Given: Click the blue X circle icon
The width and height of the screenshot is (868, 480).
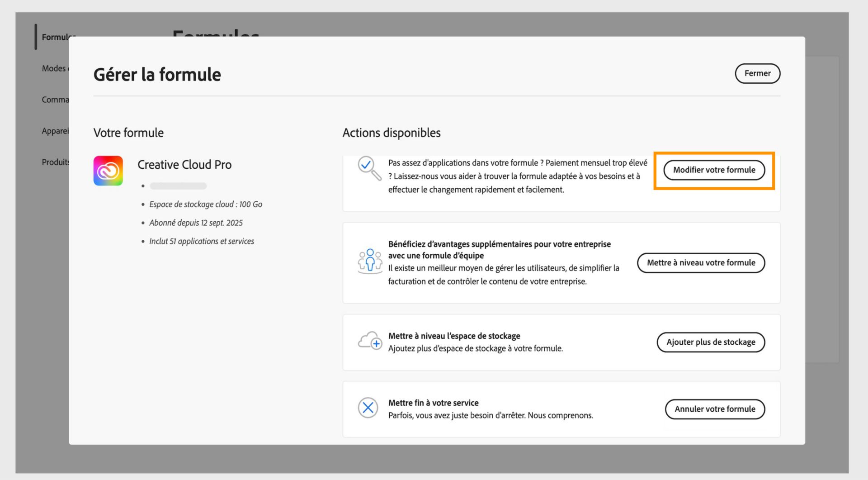Looking at the screenshot, I should point(368,408).
